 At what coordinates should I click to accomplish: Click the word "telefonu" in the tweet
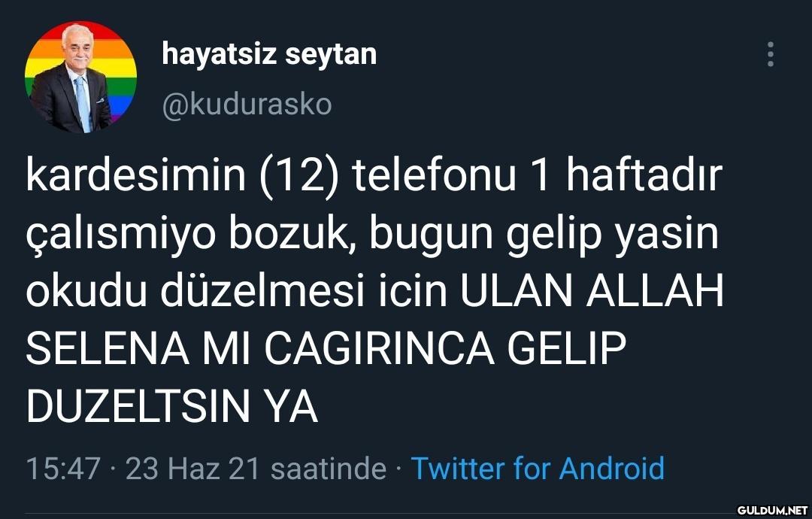click(x=435, y=175)
